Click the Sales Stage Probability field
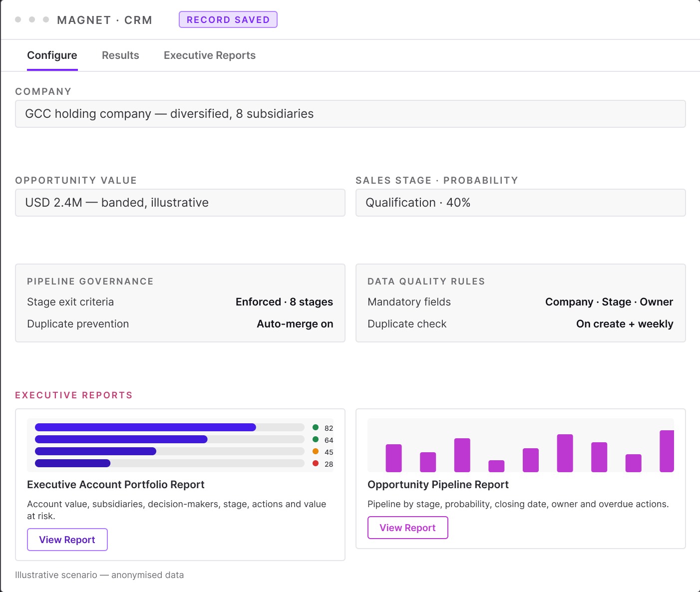 tap(521, 203)
